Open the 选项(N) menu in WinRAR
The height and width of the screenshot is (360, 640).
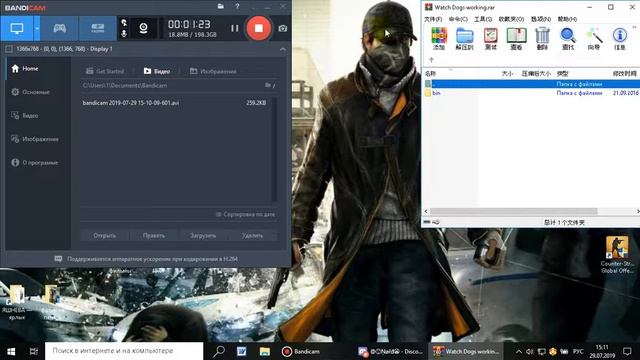pyautogui.click(x=541, y=19)
